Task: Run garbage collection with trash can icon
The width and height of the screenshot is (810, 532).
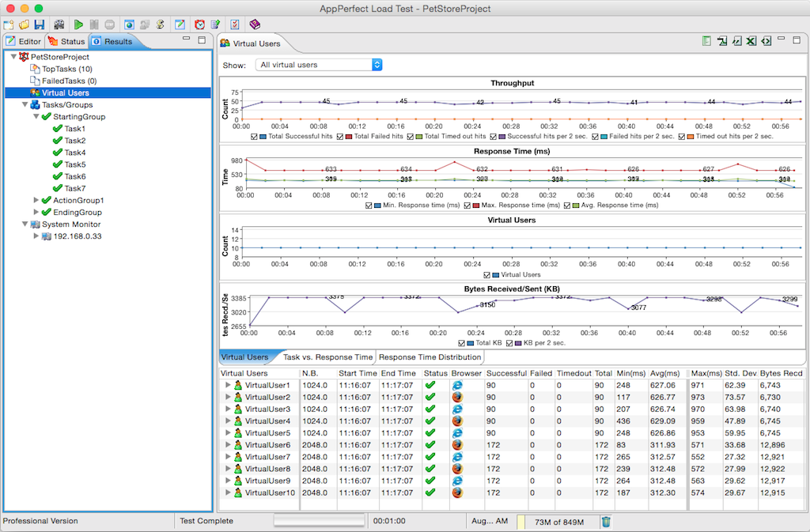Action: pyautogui.click(x=607, y=522)
